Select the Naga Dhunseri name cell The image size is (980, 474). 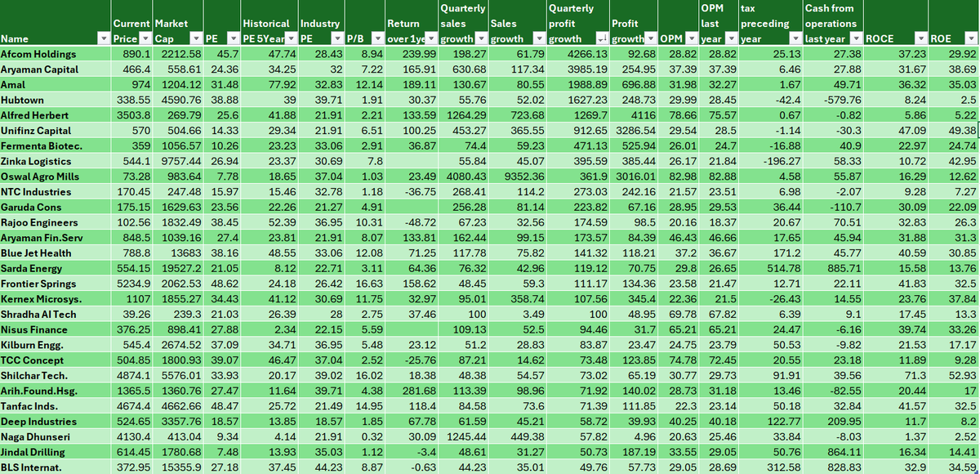pos(56,437)
